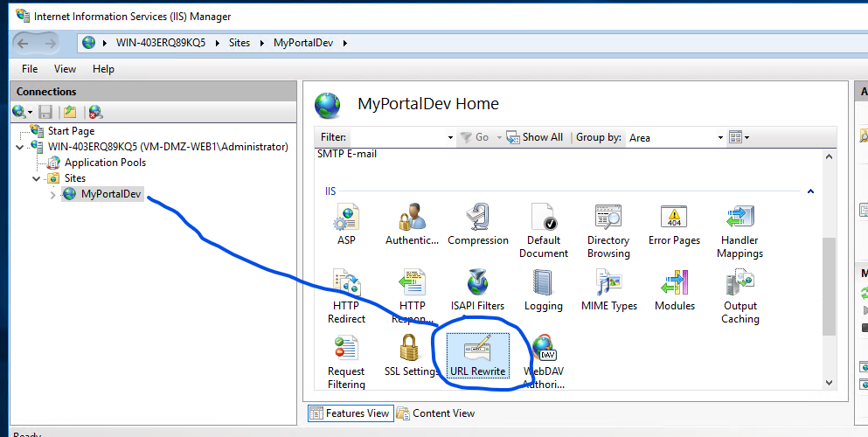
Task: Open MIME Types feature
Action: (x=609, y=290)
